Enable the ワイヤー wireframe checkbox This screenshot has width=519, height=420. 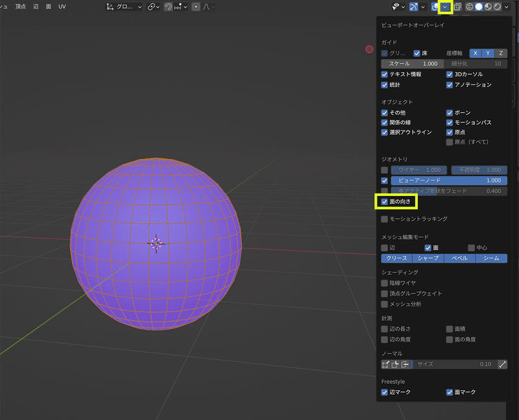[x=384, y=170]
